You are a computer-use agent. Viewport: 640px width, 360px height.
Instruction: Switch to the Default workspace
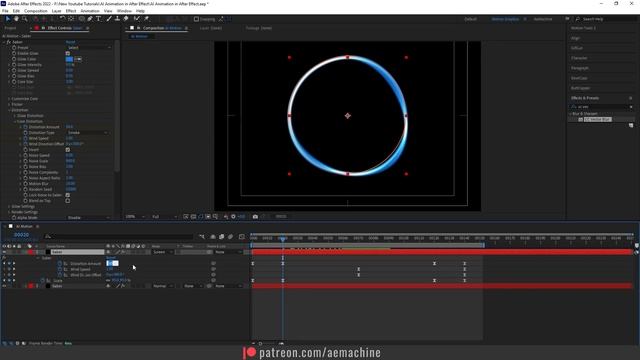point(470,19)
